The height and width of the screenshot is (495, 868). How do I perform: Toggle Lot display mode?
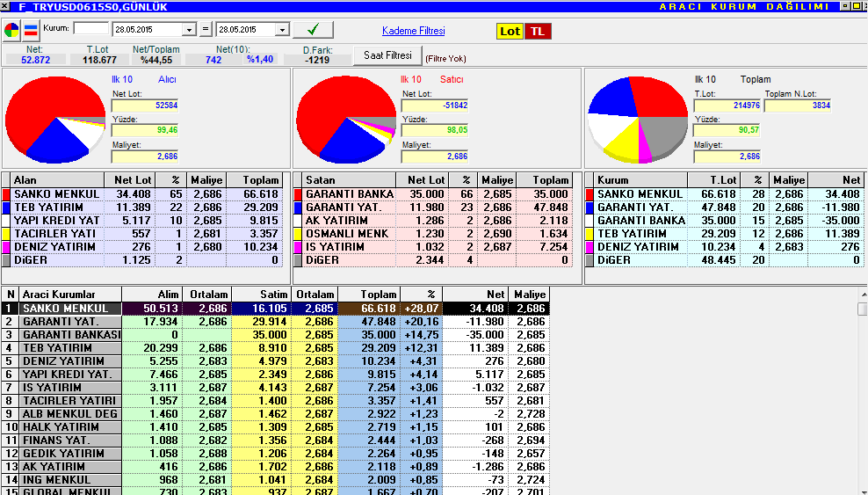click(510, 31)
